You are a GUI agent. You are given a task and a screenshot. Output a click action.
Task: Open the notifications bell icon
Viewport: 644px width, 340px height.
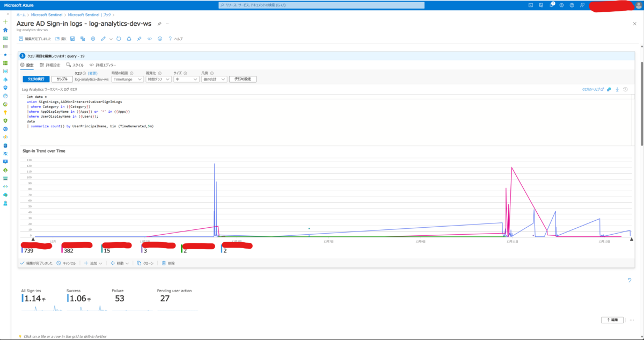pos(551,5)
